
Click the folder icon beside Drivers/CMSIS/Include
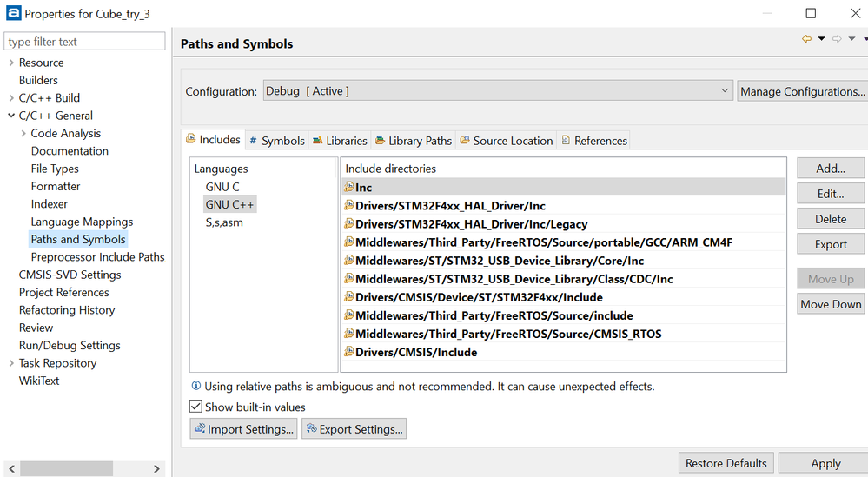click(349, 352)
